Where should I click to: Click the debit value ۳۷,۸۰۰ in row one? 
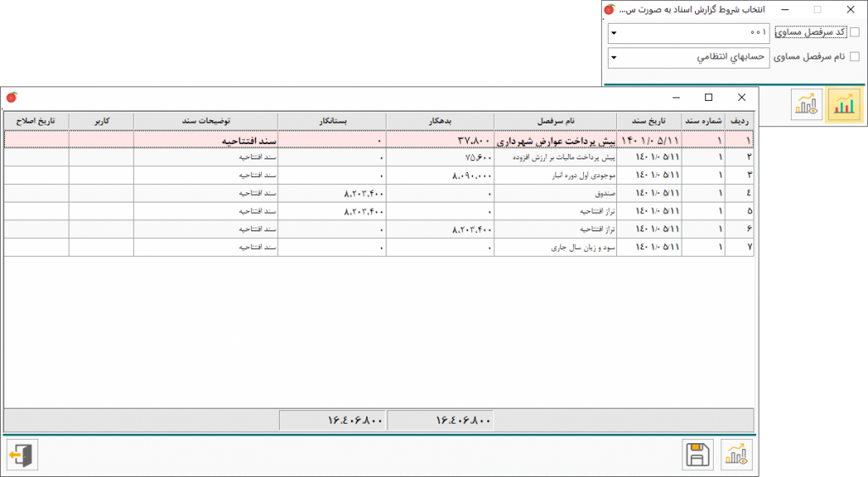[x=474, y=141]
